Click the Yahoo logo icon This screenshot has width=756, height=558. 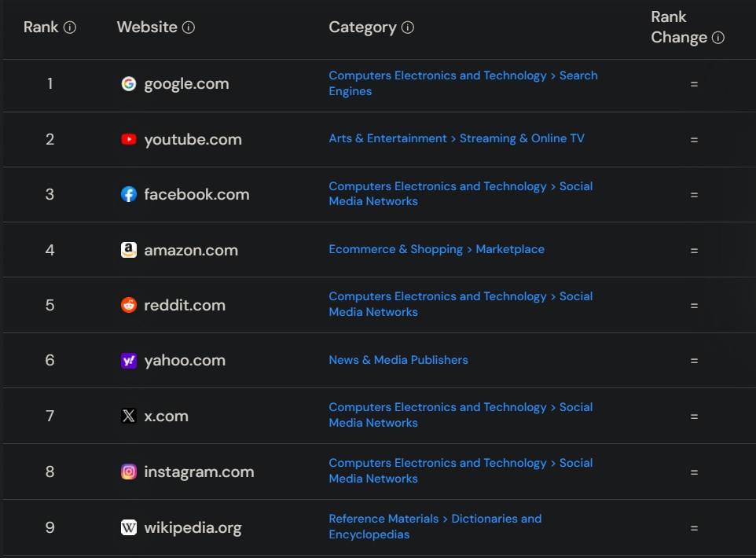(129, 360)
